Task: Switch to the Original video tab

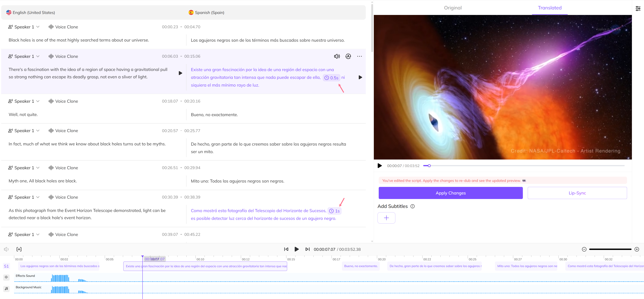Action: (452, 8)
